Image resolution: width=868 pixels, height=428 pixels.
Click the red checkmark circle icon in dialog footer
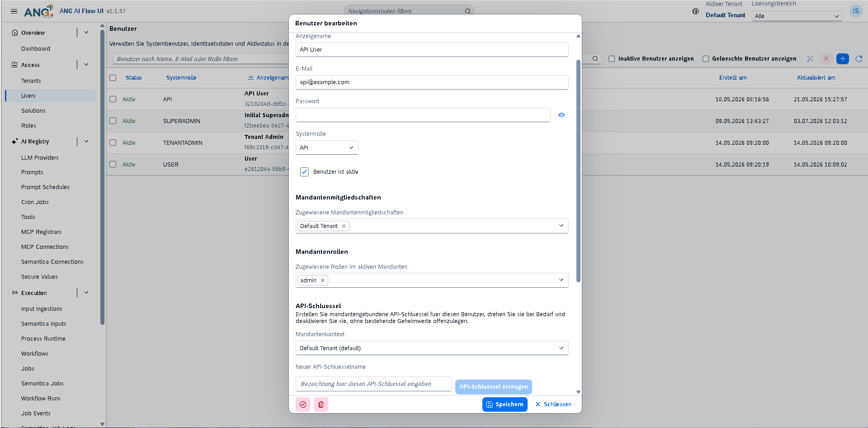tap(303, 404)
